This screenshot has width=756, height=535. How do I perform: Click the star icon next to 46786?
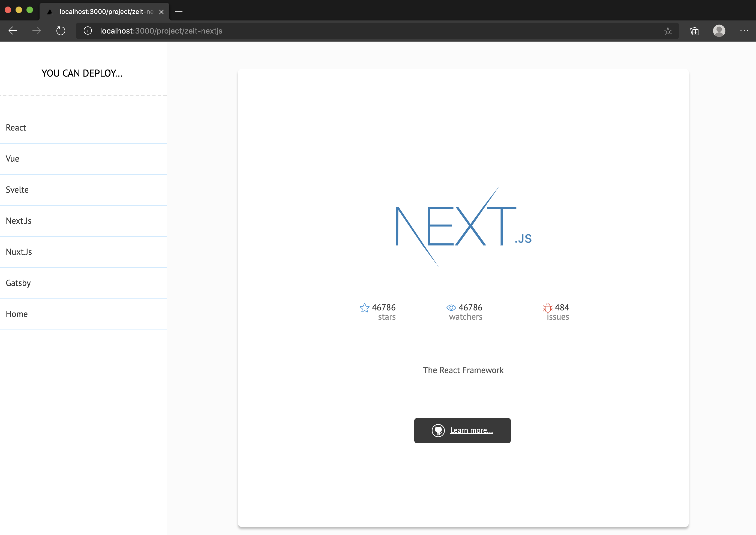pyautogui.click(x=364, y=307)
